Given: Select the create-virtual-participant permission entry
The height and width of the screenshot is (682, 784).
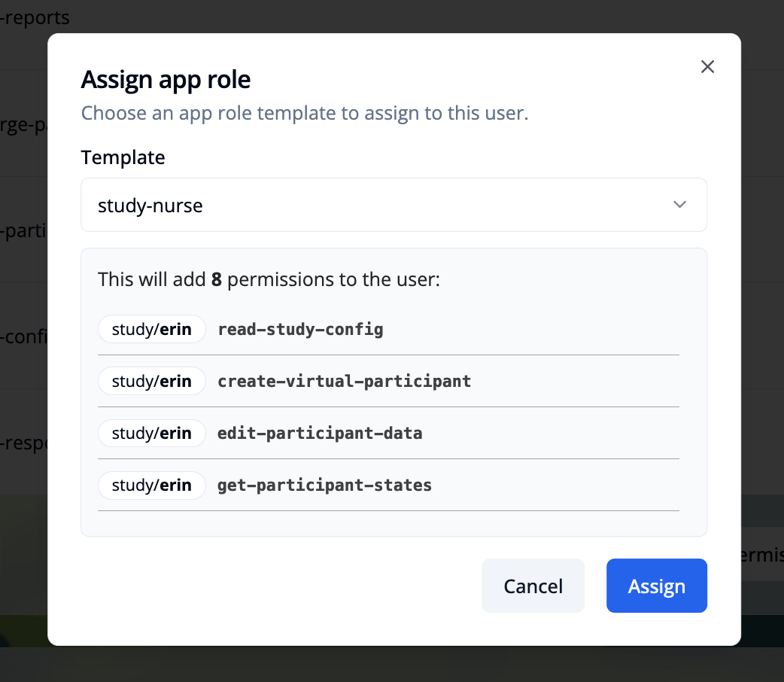Looking at the screenshot, I should click(344, 381).
